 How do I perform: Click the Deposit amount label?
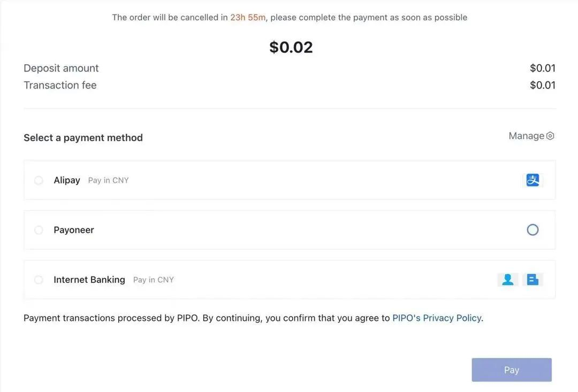[x=61, y=68]
